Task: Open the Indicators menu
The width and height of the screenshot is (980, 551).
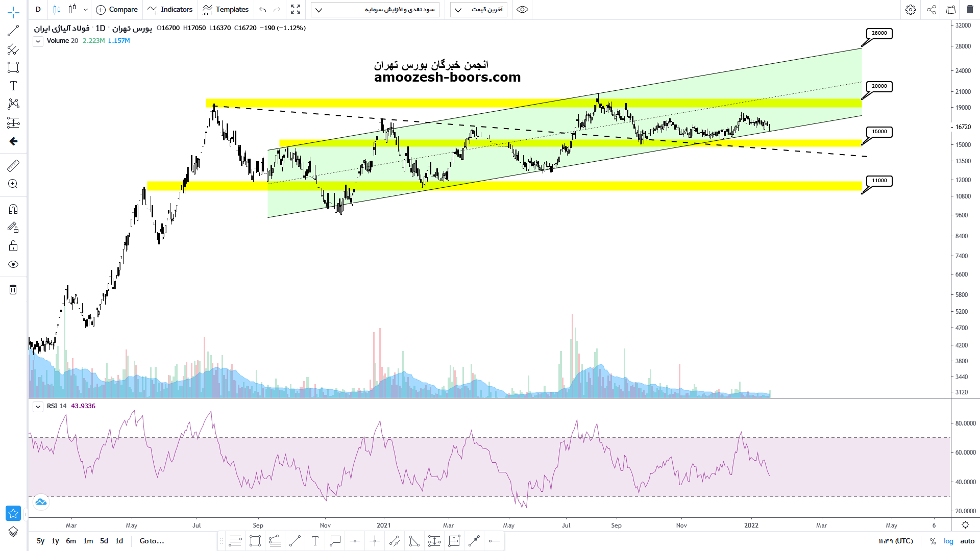Action: pos(170,10)
